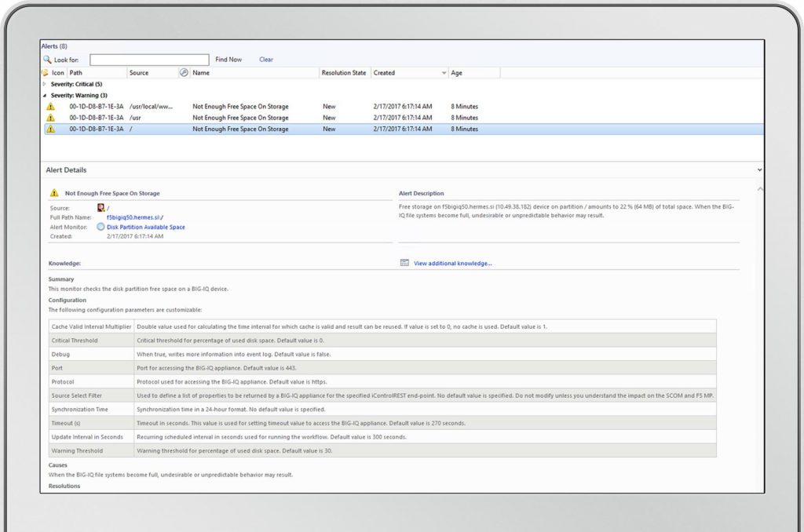Sort by the Name column header

(x=255, y=73)
